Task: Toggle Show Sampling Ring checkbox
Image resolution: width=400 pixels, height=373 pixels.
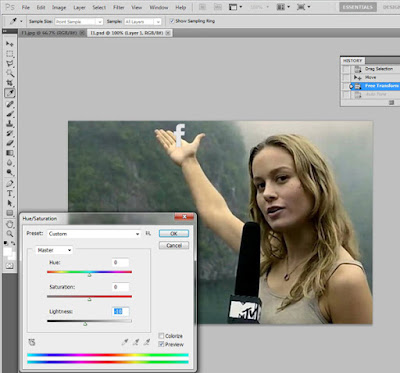Action: click(172, 21)
